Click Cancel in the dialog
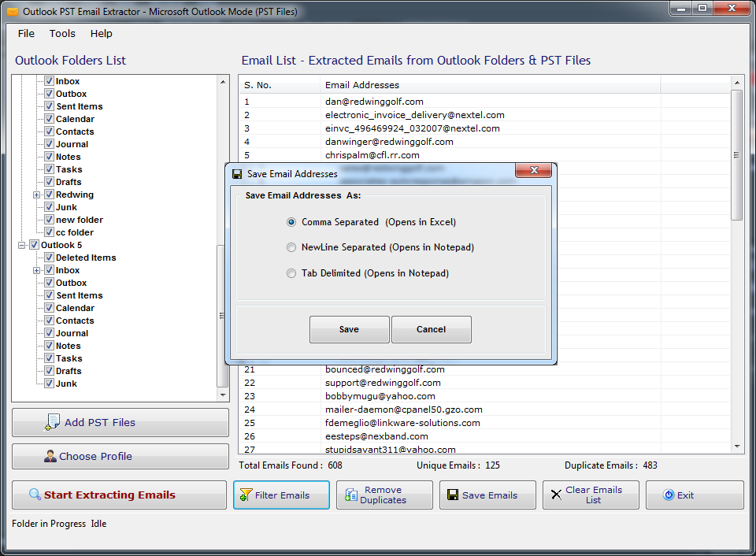756x556 pixels. click(431, 329)
